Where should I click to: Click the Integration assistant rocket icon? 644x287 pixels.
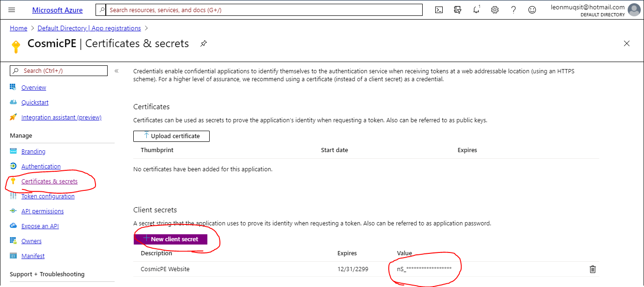pos(13,117)
